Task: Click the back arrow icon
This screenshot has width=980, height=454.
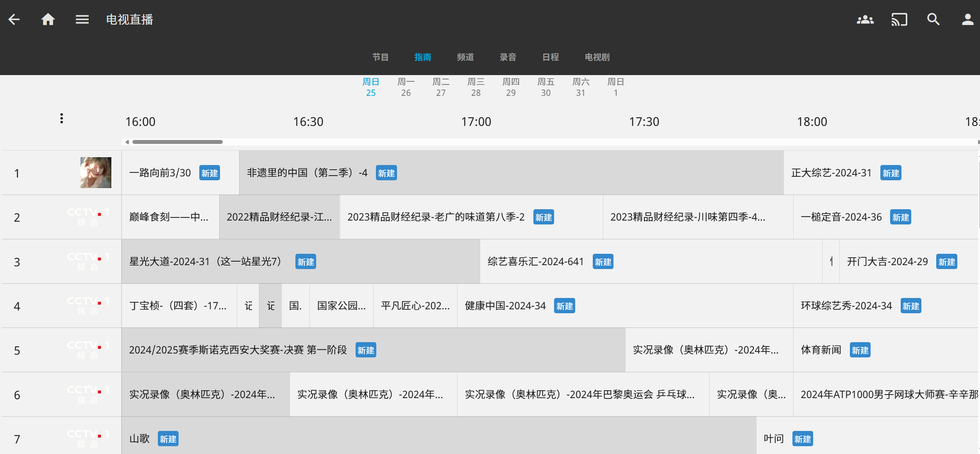Action: point(14,20)
